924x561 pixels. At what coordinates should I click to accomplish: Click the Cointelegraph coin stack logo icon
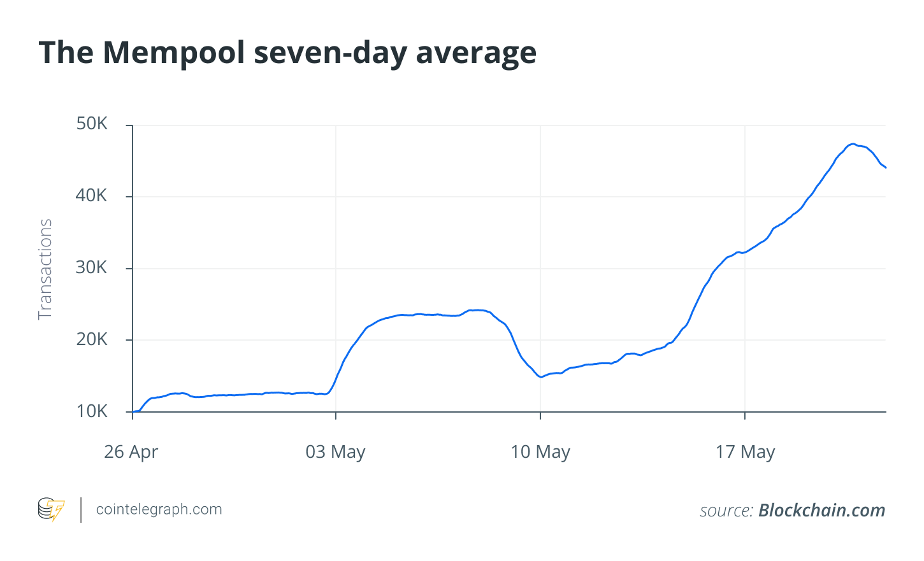[x=51, y=509]
